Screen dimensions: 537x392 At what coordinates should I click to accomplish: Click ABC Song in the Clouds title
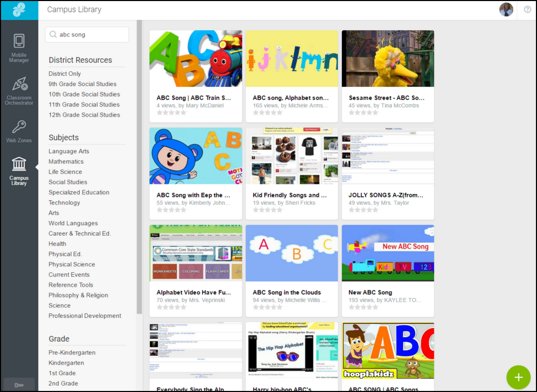point(287,292)
